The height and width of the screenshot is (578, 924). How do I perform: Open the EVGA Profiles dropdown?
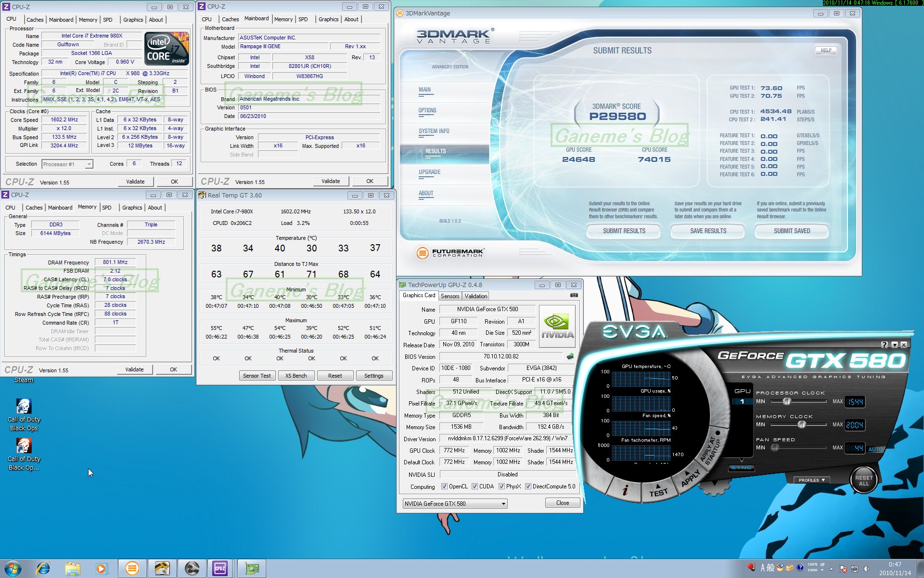click(x=811, y=480)
